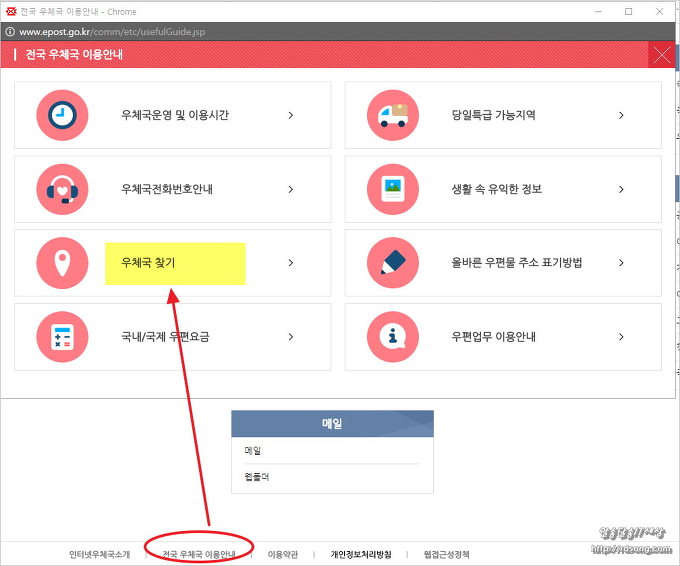
Task: Open the 이용약관 footer link
Action: pyautogui.click(x=282, y=554)
